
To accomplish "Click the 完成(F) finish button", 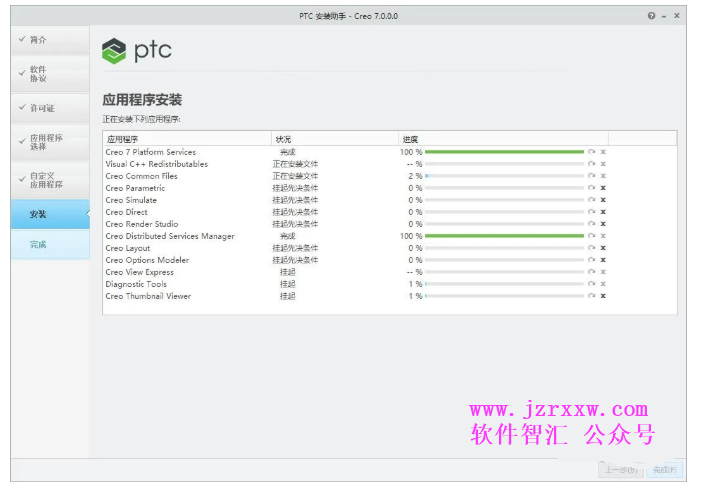I will coord(665,470).
